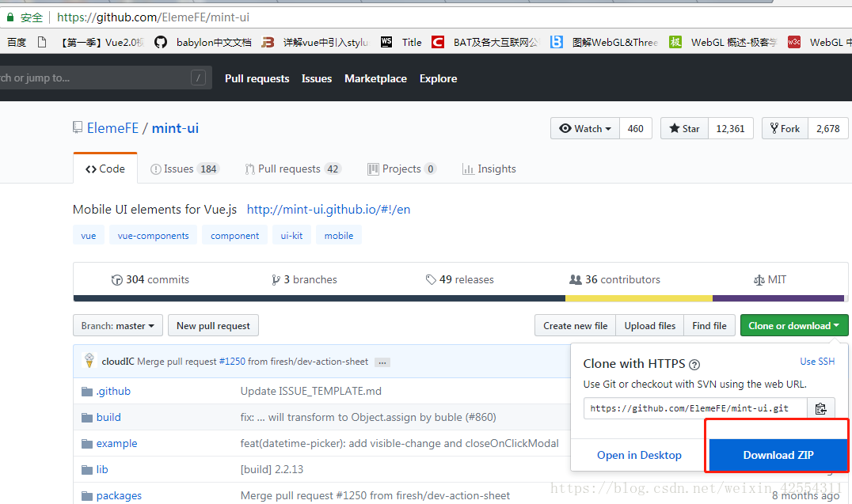The width and height of the screenshot is (852, 504).
Task: Switch to the Pull requests tab with 42
Action: (x=292, y=169)
